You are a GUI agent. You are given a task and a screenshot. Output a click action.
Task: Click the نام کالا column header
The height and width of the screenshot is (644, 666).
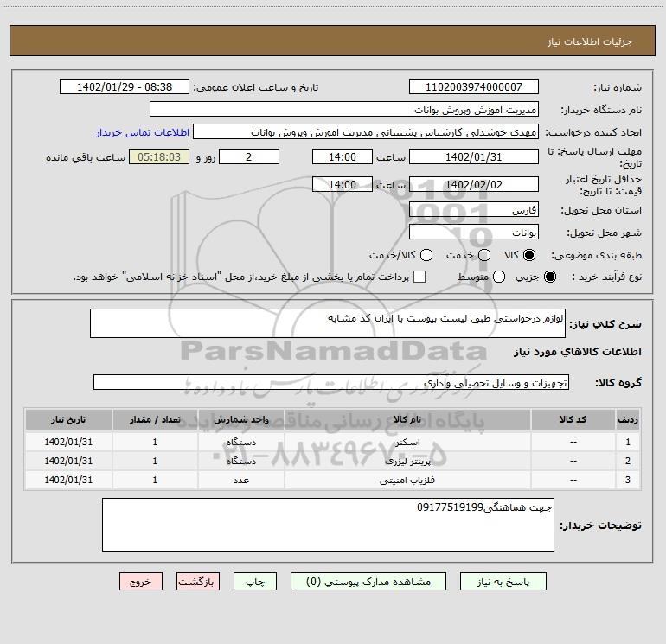(x=407, y=420)
